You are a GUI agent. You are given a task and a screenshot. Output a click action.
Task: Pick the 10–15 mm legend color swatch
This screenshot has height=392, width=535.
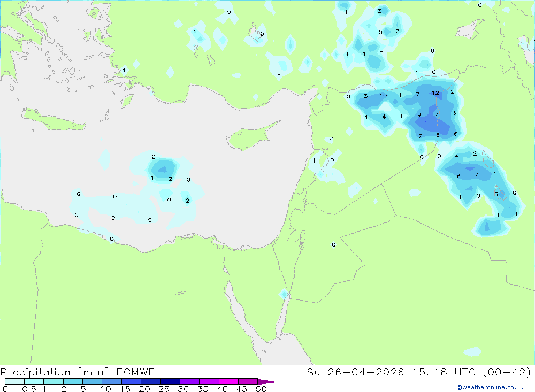112,381
